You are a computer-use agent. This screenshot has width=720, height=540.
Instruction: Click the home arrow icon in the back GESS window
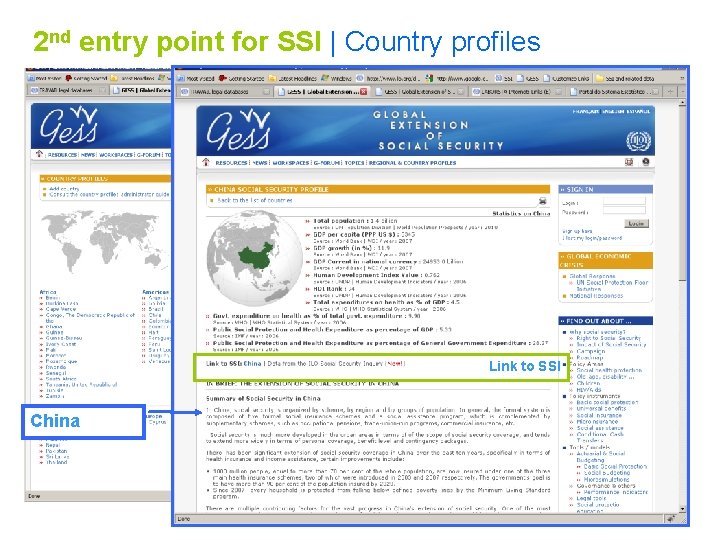coord(39,154)
